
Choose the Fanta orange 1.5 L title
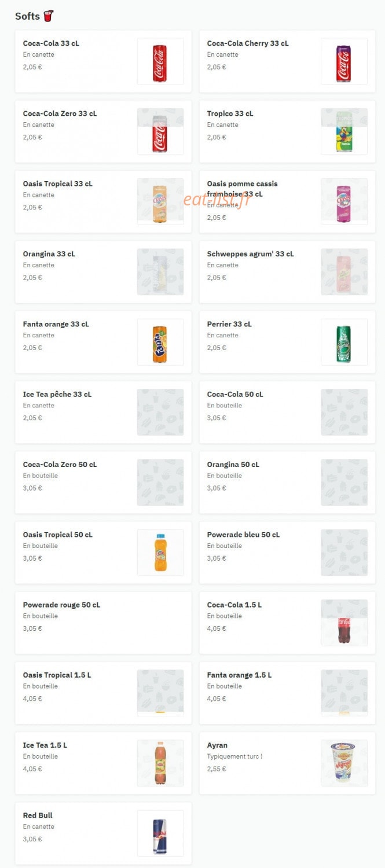coord(239,675)
